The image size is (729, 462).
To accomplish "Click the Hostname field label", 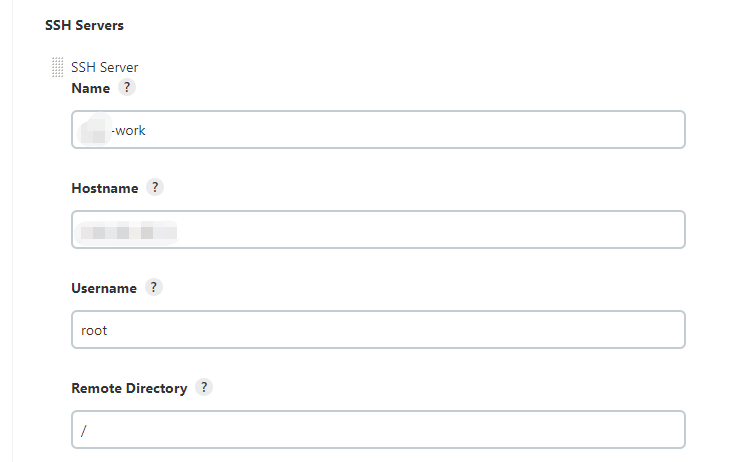I will coord(105,187).
